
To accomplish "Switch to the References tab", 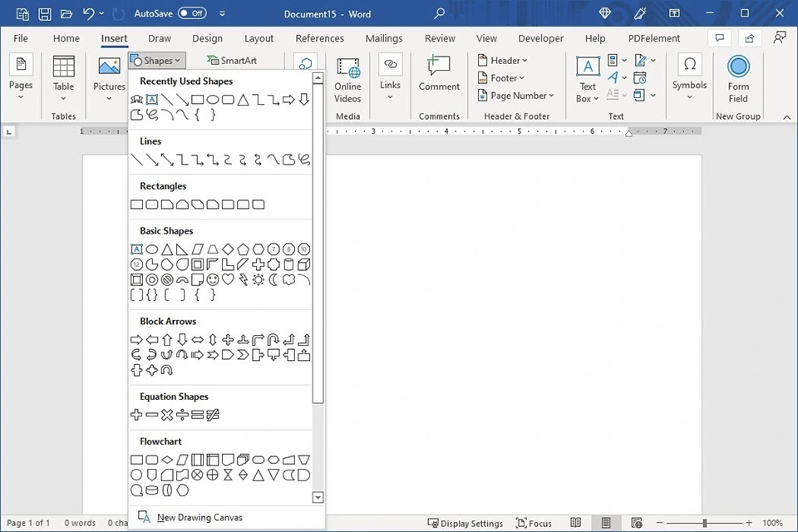I will pos(319,38).
